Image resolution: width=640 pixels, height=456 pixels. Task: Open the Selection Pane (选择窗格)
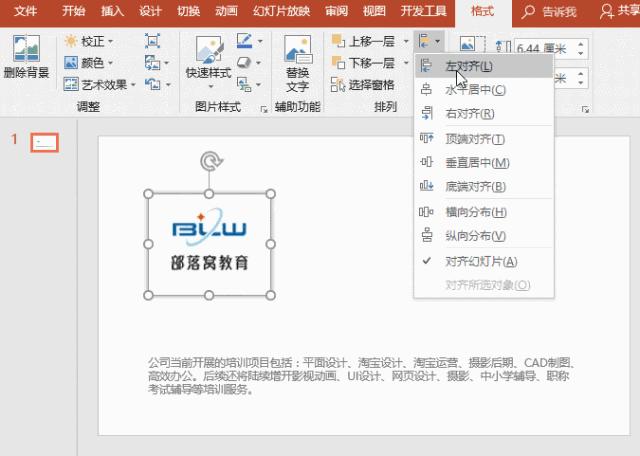coord(362,85)
